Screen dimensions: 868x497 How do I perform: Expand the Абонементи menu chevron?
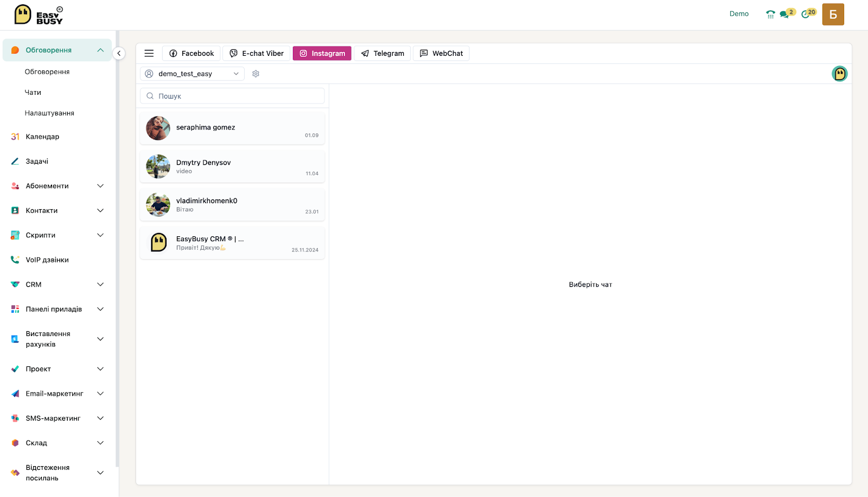100,186
